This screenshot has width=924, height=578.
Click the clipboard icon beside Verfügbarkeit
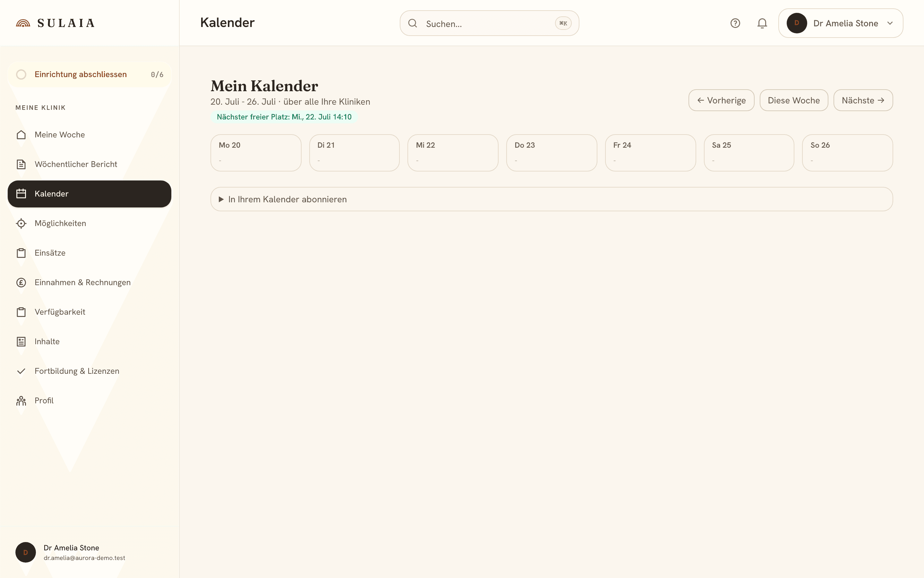[21, 312]
